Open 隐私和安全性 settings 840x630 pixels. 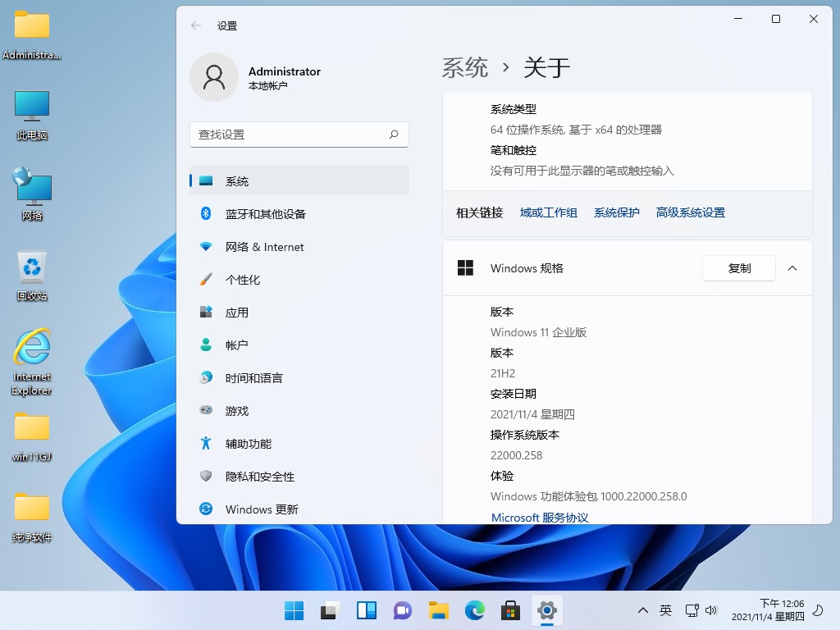point(299,477)
